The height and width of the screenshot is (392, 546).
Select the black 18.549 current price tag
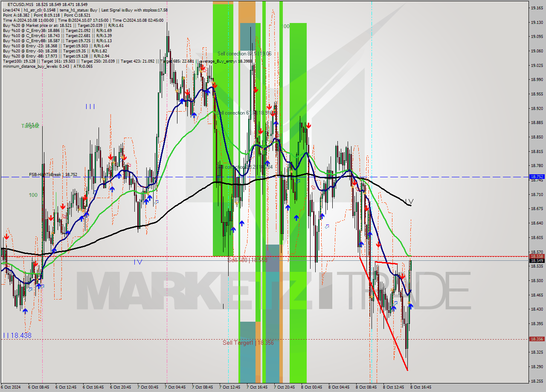(537, 261)
